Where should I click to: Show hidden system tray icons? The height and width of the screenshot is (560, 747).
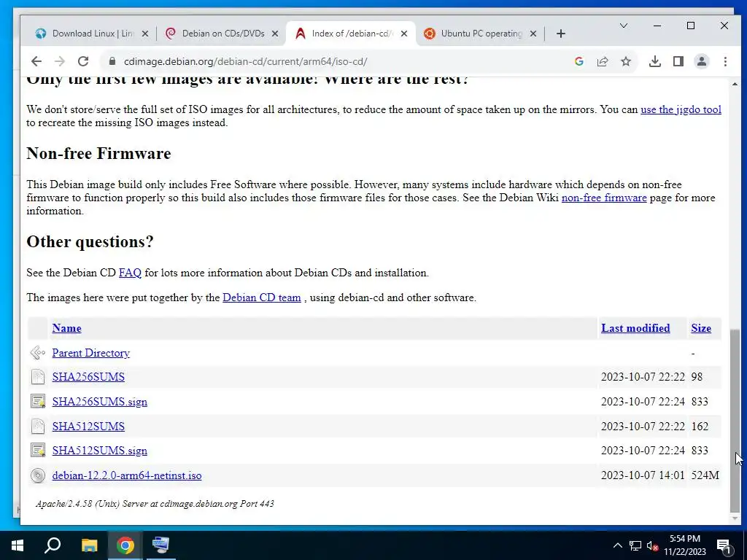tap(617, 545)
